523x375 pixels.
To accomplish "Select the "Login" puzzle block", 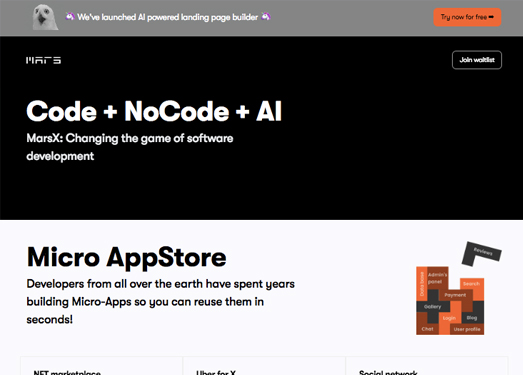I will pyautogui.click(x=449, y=318).
